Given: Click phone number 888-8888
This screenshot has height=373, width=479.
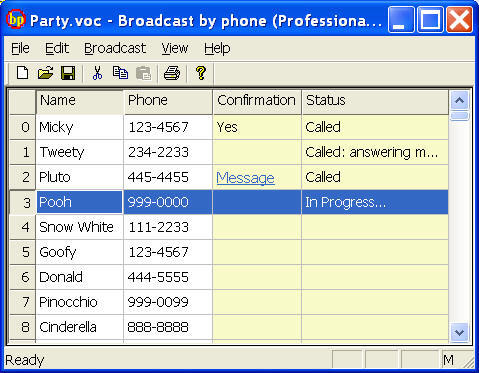Looking at the screenshot, I should 158,327.
